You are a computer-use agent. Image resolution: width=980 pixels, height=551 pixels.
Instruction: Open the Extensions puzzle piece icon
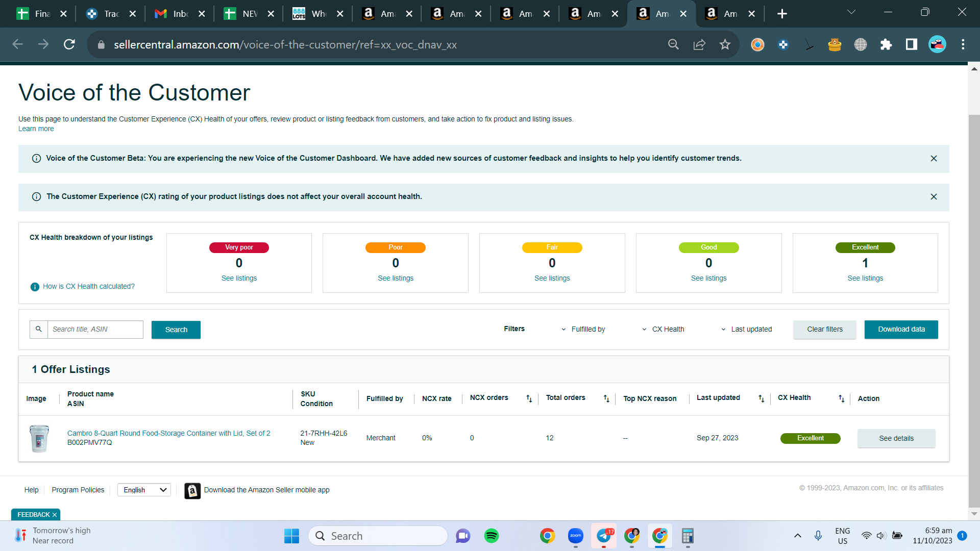(x=886, y=44)
